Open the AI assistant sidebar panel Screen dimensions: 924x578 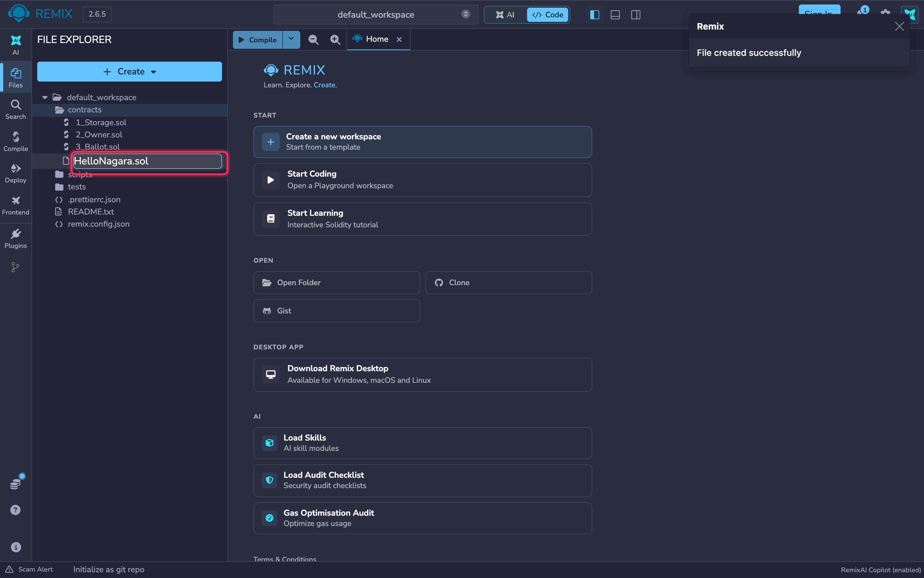pyautogui.click(x=16, y=45)
